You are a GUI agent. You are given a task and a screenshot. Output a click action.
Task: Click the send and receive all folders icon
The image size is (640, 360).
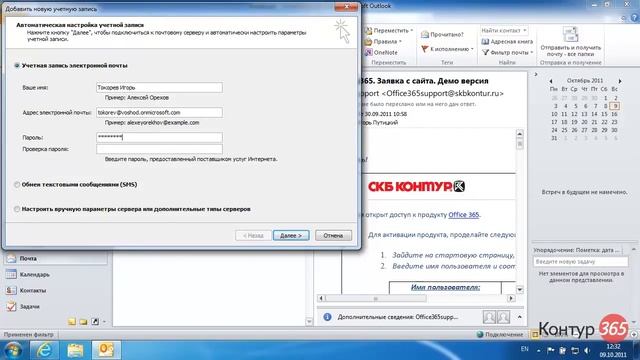570,34
